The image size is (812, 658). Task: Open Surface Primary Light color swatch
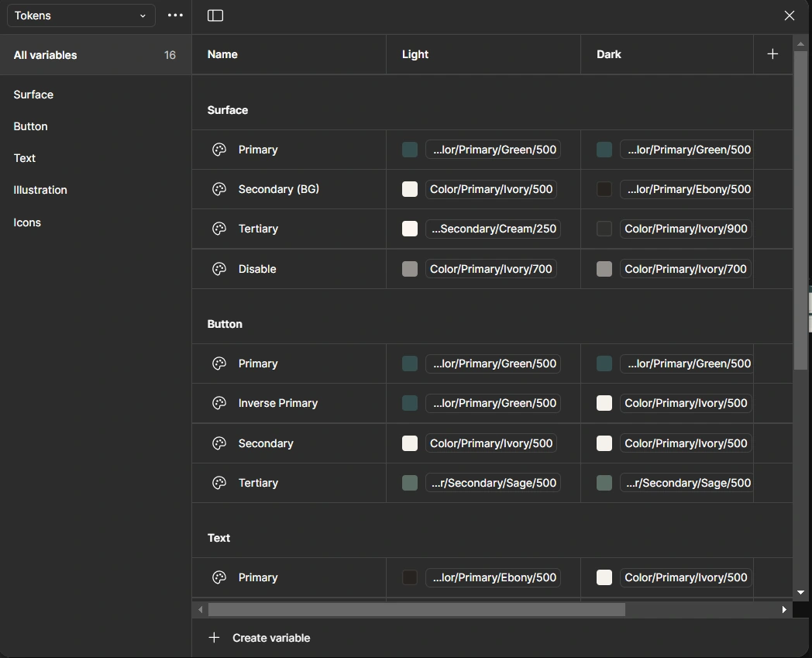click(410, 150)
